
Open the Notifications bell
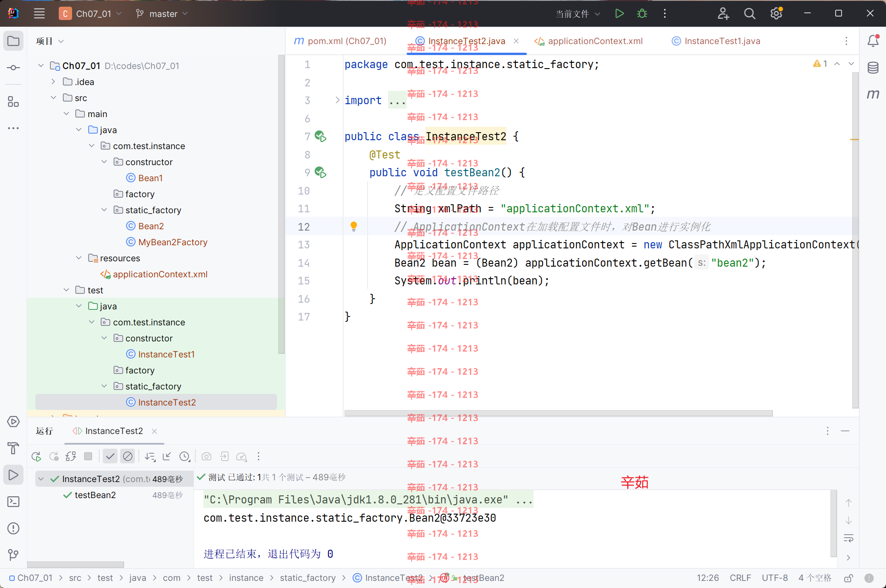[x=873, y=41]
